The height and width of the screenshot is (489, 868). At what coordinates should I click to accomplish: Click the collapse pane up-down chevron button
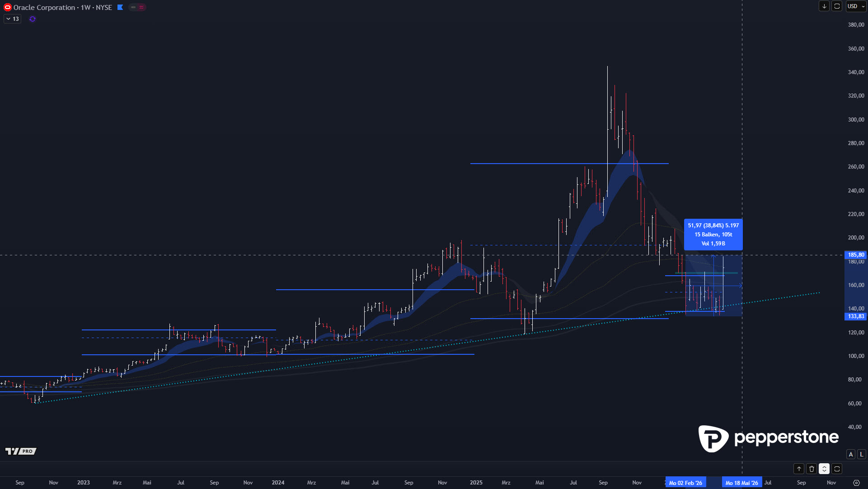pos(824,469)
